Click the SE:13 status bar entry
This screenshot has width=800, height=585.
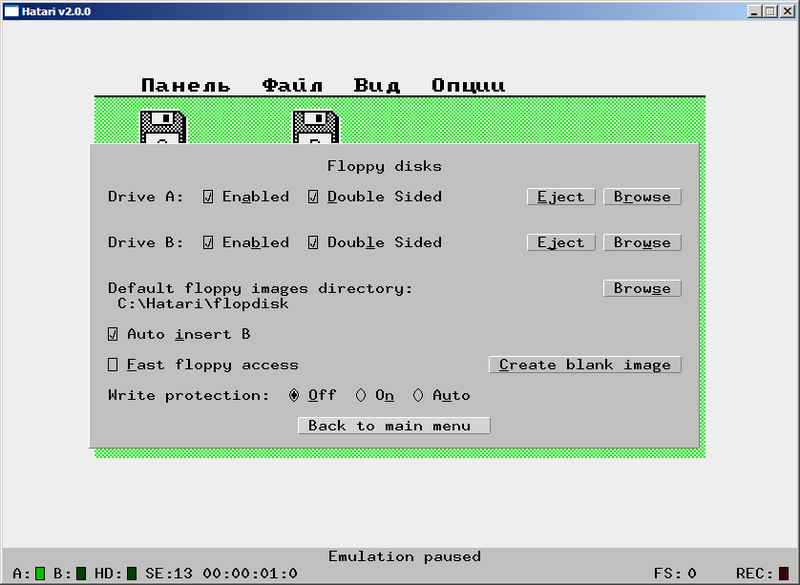point(169,573)
